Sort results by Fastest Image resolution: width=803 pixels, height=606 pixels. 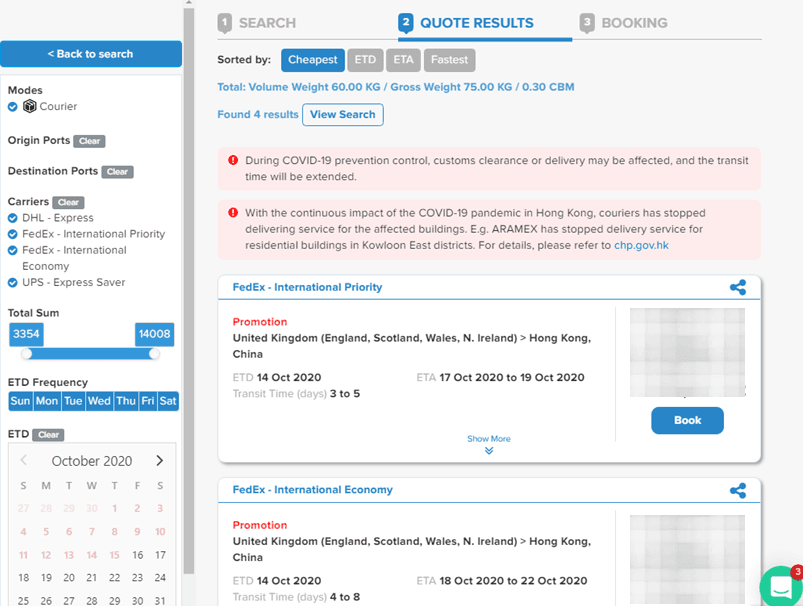[x=449, y=60]
